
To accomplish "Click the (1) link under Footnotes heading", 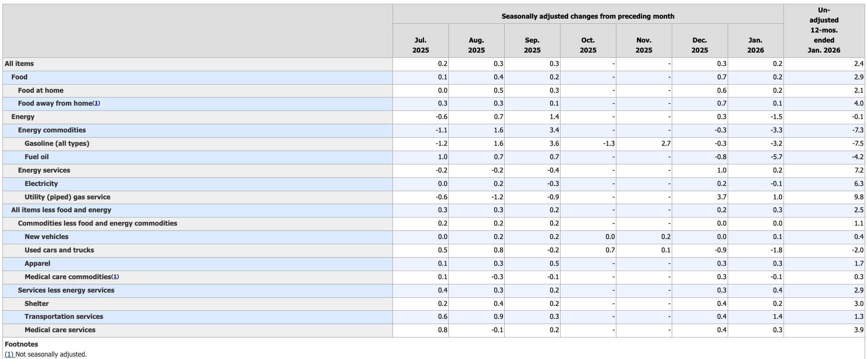I will [x=9, y=354].
